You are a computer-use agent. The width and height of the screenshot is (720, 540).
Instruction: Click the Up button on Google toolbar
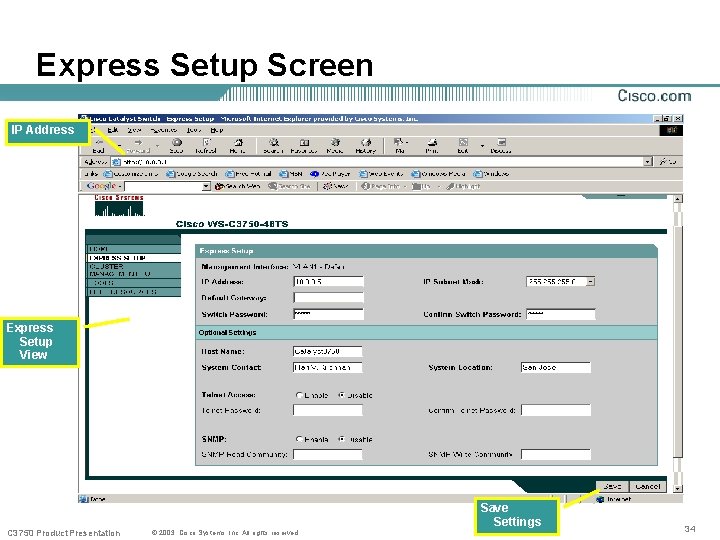coord(422,186)
